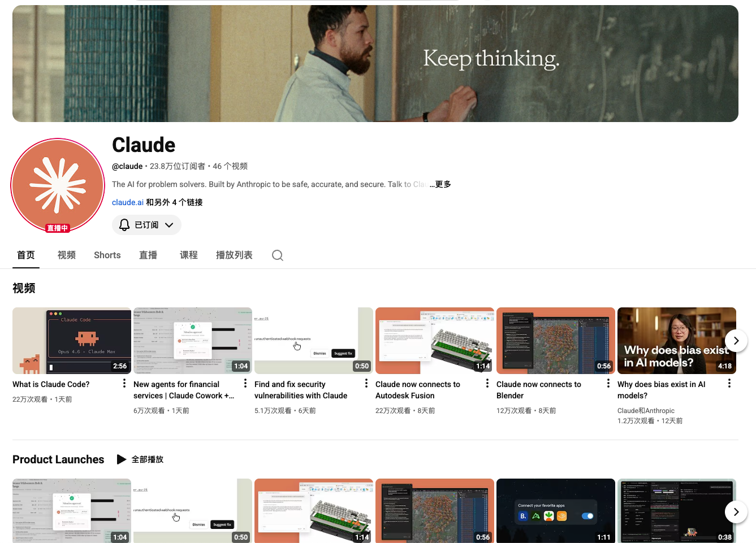The image size is (756, 543).
Task: Open the claude.ai link
Action: coord(128,202)
